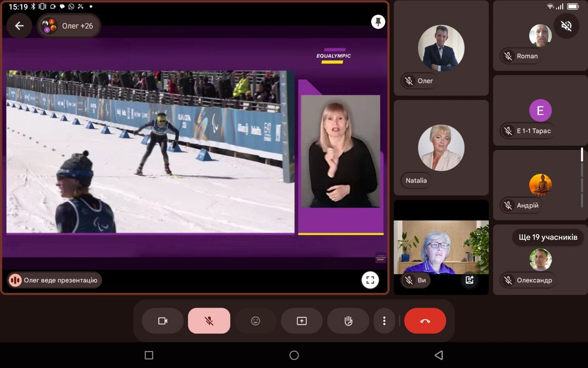Click the participant grid scrollbar
The image size is (588, 368).
point(582,177)
